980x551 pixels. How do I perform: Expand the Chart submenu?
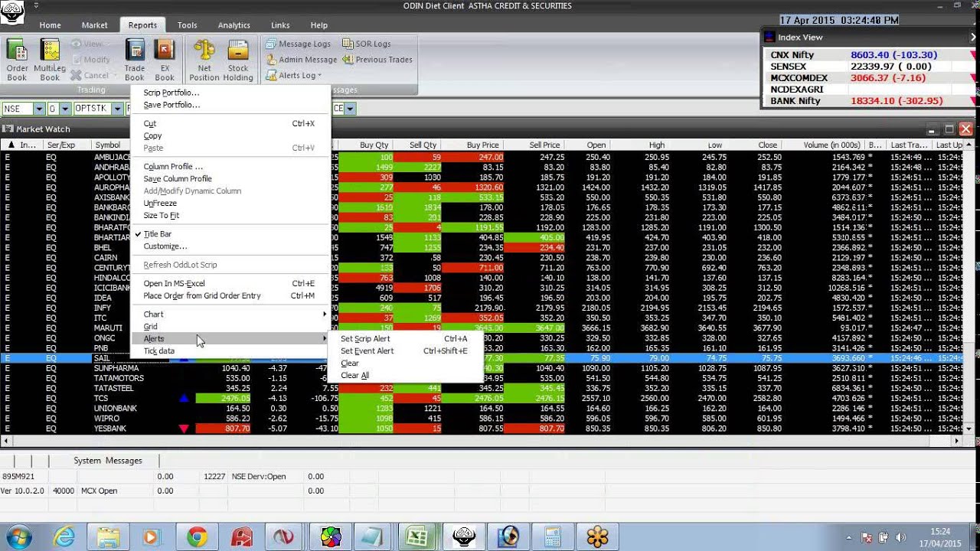pyautogui.click(x=230, y=315)
